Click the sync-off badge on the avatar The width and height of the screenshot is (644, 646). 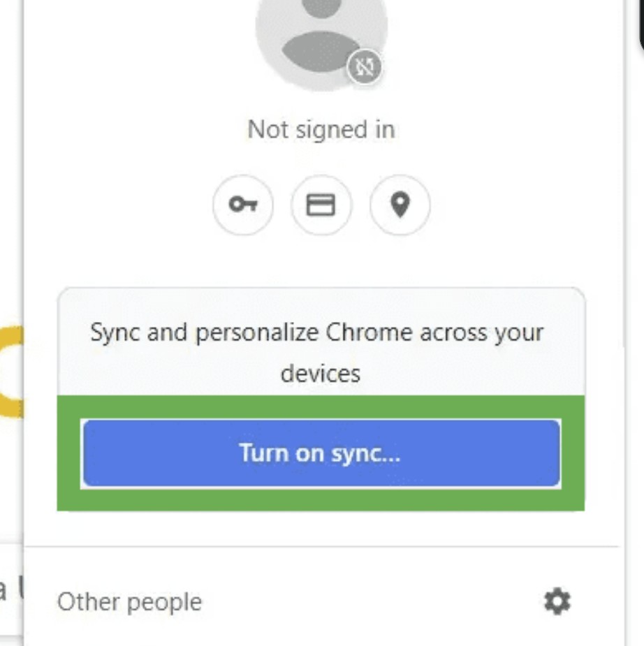pyautogui.click(x=365, y=68)
